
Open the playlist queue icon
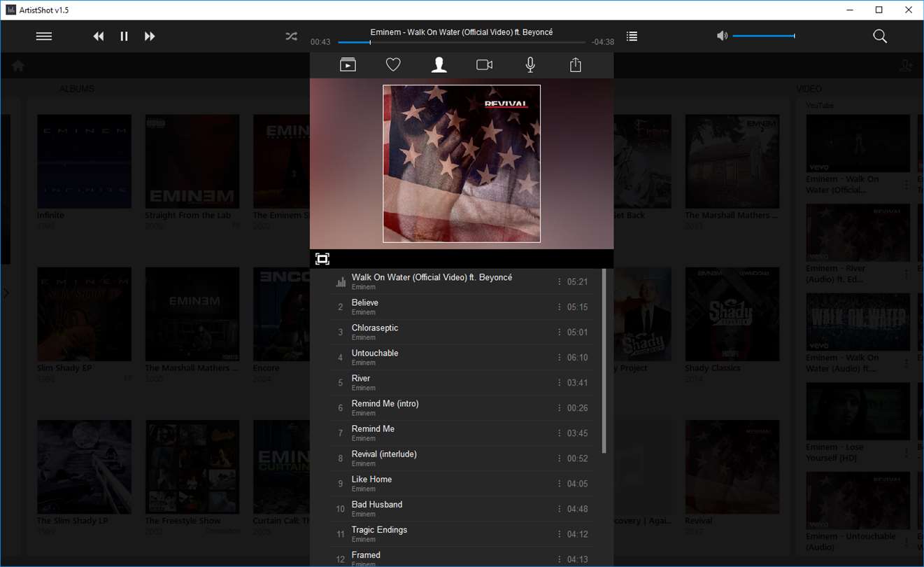(632, 36)
